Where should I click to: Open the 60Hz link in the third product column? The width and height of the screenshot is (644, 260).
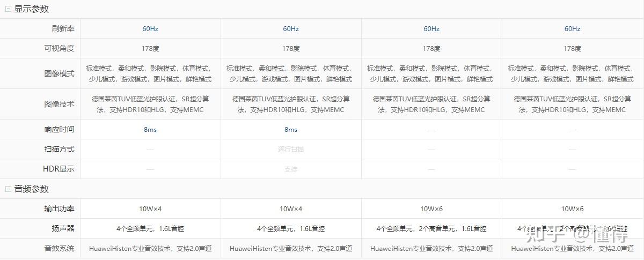(431, 29)
